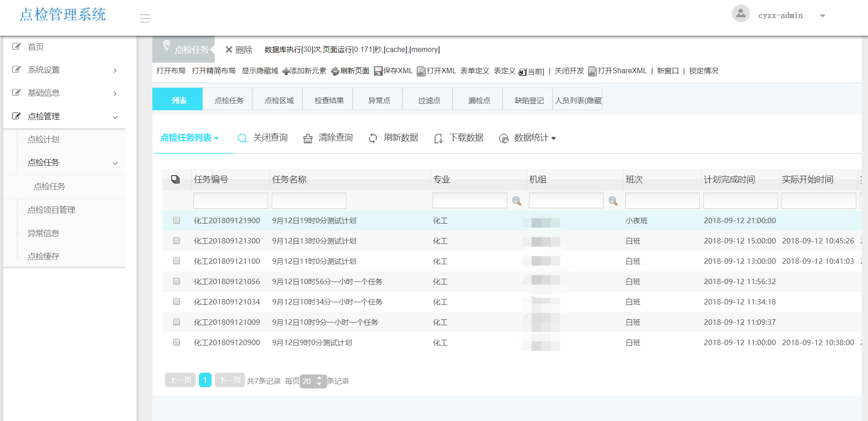
Task: Click the 清除查询 button
Action: (328, 138)
